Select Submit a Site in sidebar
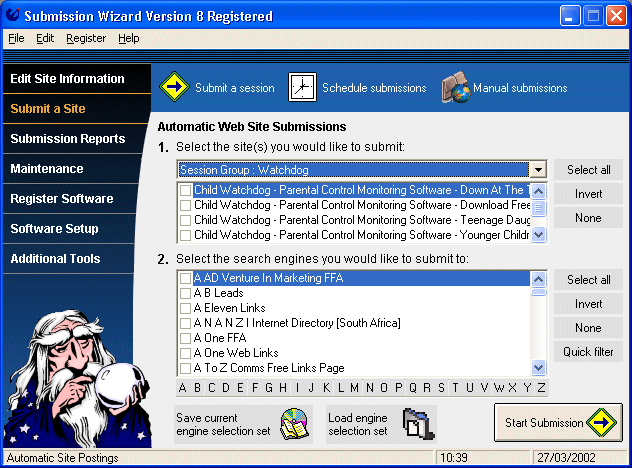Image resolution: width=632 pixels, height=468 pixels. click(x=77, y=109)
